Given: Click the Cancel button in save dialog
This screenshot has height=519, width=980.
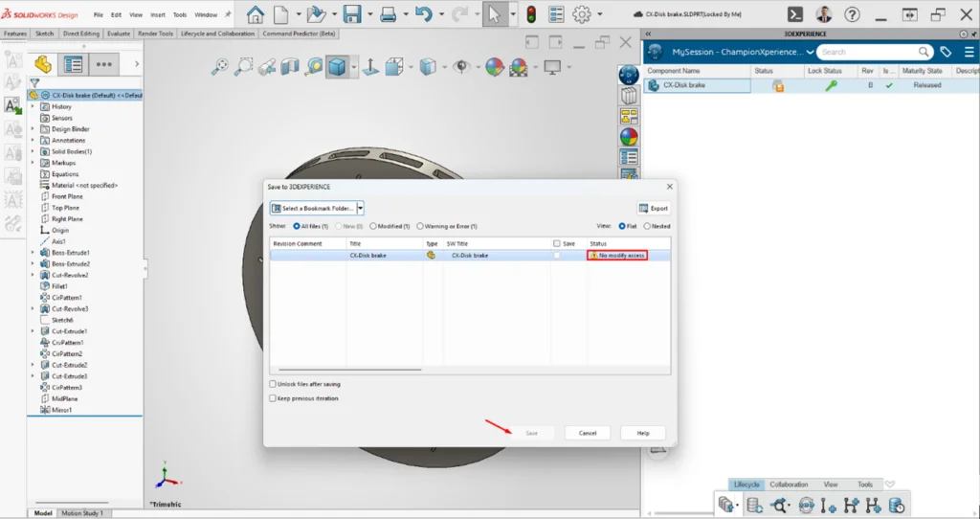Looking at the screenshot, I should (588, 433).
